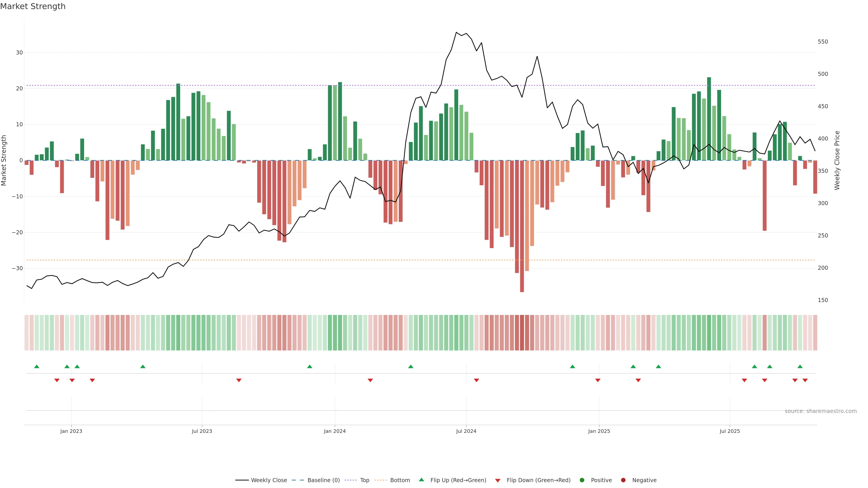The image size is (868, 488).
Task: Click the last red flip-down triangle marker
Action: point(805,380)
